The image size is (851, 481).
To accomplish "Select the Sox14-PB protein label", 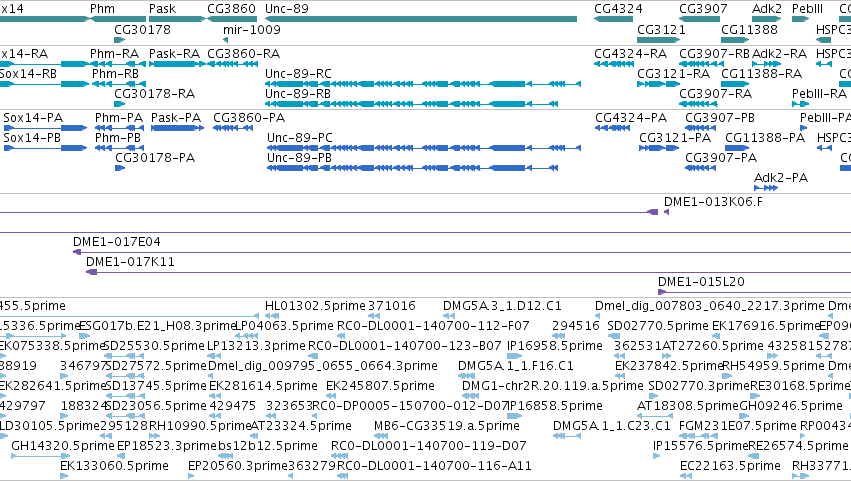I will 32,137.
